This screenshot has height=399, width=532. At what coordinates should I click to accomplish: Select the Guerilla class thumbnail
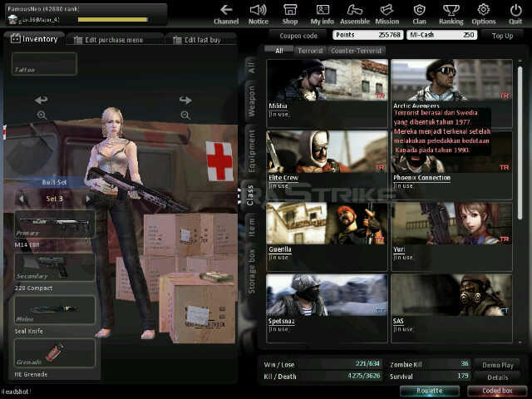coord(328,224)
